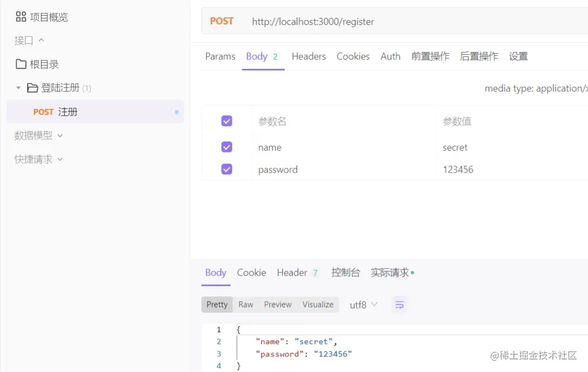Screen dimensions: 588x372
Task: Click the media type label
Action: pyautogui.click(x=536, y=89)
